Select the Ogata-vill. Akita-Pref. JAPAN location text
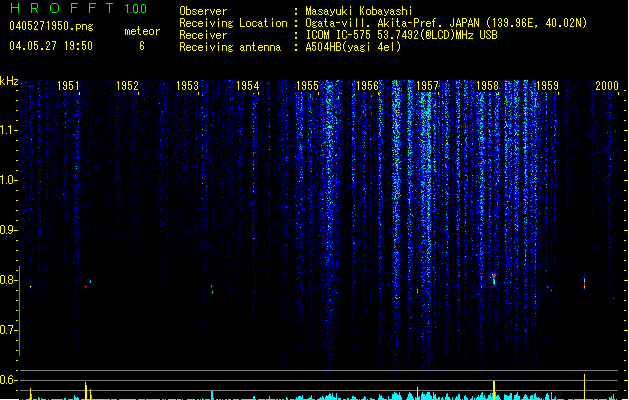Image resolution: width=629 pixels, height=400 pixels. [446, 23]
